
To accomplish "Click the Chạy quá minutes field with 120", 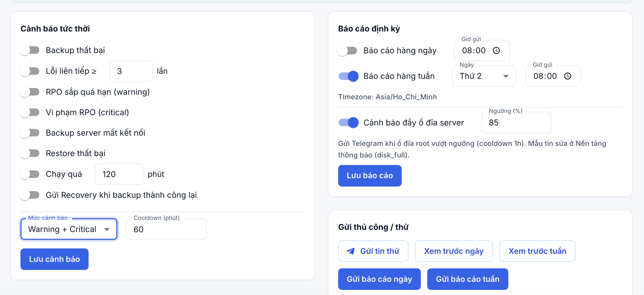I will (119, 174).
